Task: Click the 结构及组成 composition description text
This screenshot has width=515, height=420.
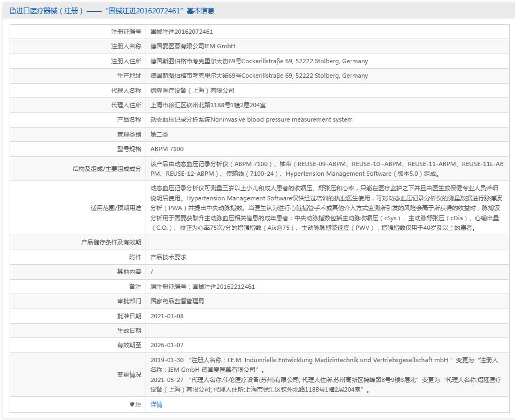Action: point(327,169)
